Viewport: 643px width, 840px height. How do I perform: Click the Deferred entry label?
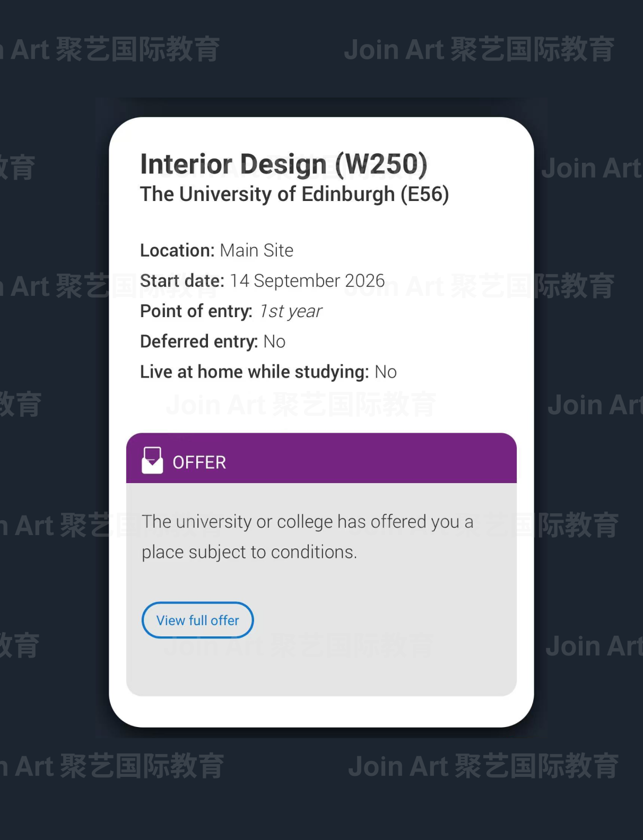tap(199, 342)
